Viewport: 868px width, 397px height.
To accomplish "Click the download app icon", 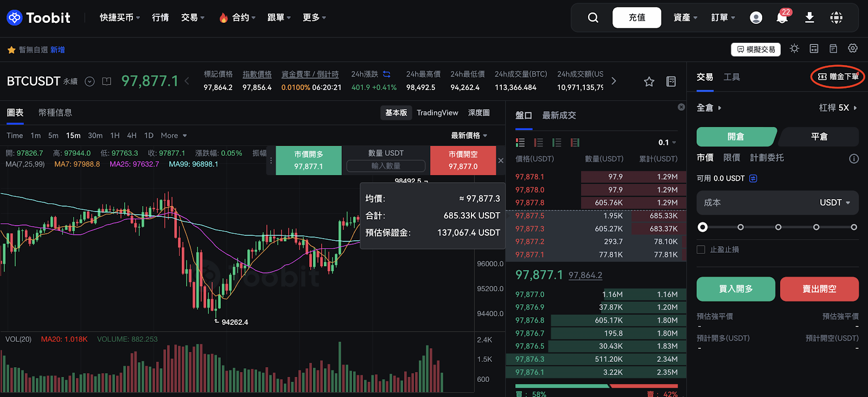I will tap(809, 18).
